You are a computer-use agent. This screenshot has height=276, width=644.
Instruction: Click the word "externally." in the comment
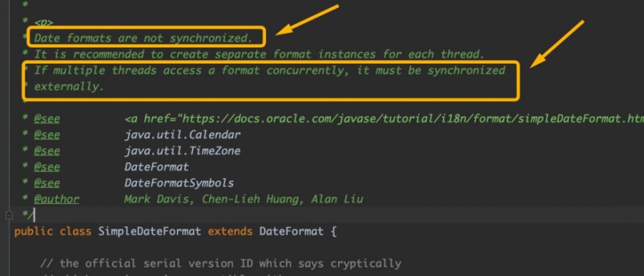(69, 86)
